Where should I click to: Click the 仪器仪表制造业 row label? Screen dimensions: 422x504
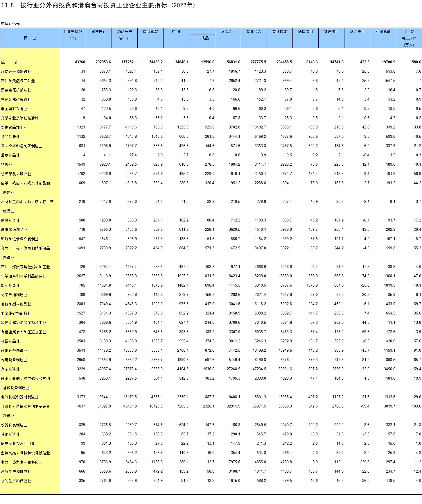14,425
